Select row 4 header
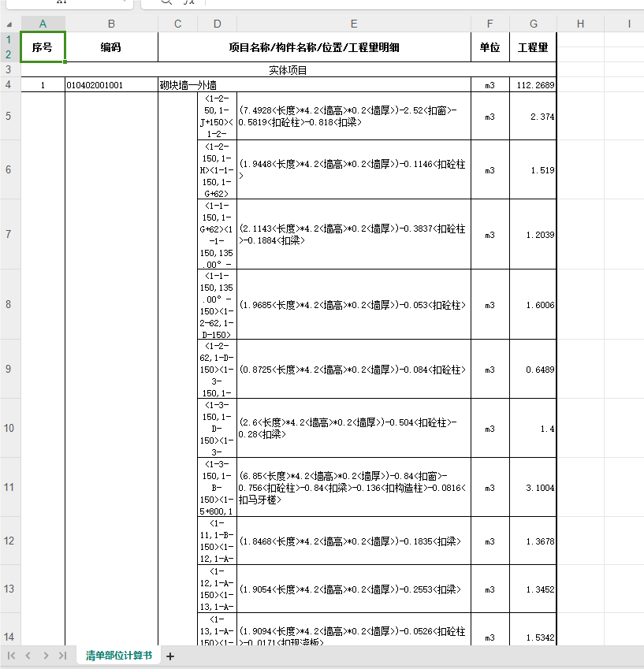 point(9,84)
